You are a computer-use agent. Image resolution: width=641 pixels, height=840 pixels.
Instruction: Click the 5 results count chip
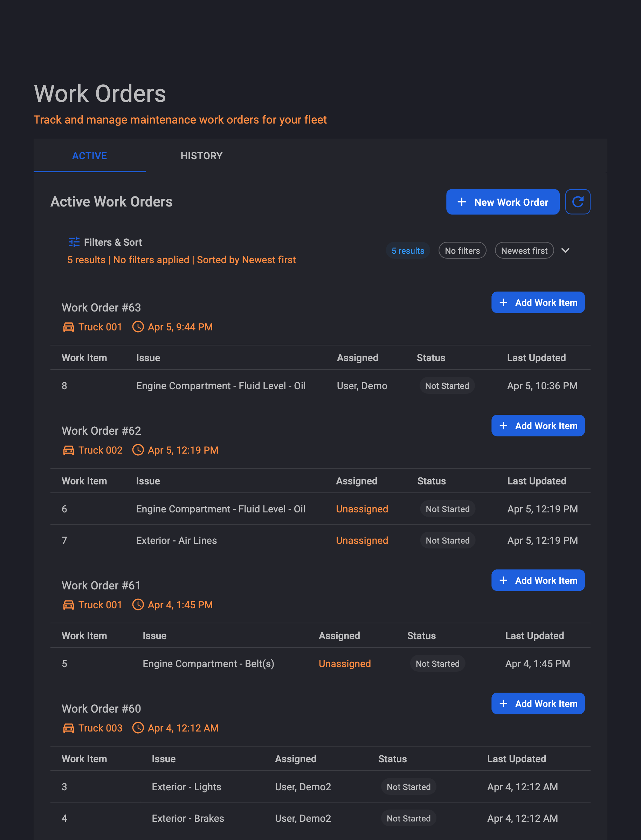point(408,251)
